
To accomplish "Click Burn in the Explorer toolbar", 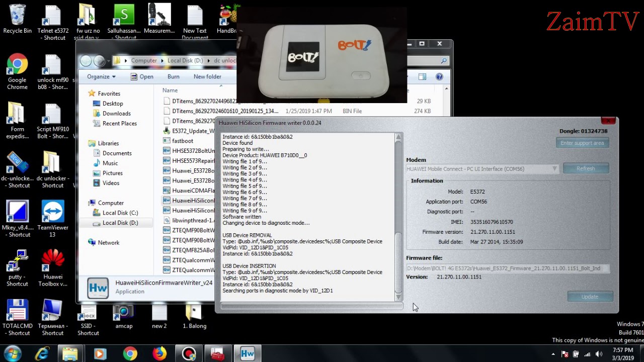I will point(173,76).
